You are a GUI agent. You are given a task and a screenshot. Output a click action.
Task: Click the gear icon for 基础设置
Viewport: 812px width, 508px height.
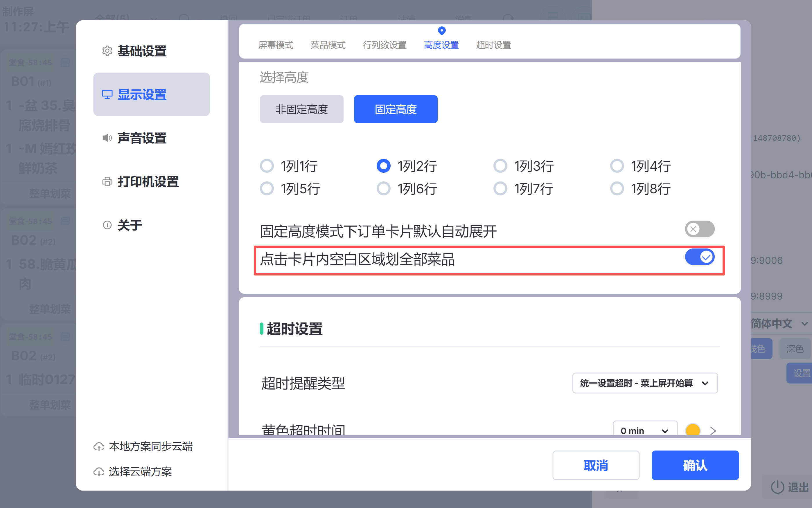(x=107, y=51)
